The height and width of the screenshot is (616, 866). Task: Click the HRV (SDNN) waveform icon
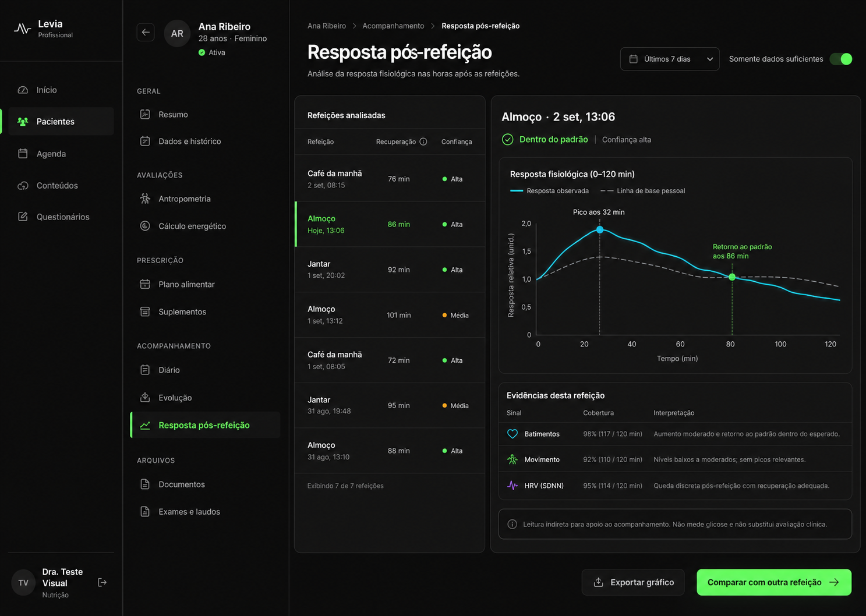click(x=512, y=485)
